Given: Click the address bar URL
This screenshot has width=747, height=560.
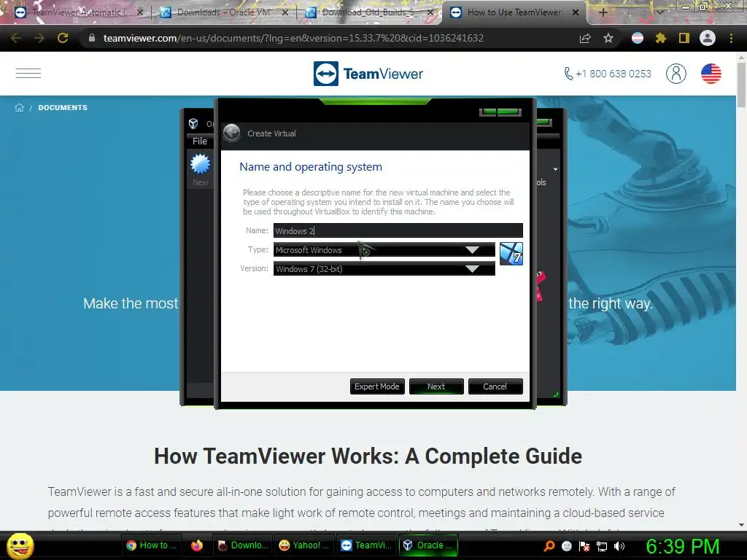Looking at the screenshot, I should (x=293, y=38).
